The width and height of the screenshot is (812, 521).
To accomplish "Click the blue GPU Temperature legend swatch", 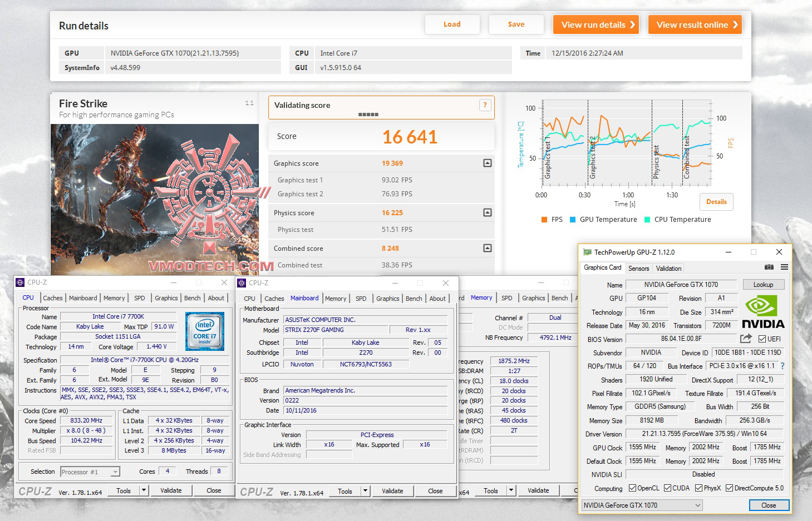I will (x=572, y=220).
